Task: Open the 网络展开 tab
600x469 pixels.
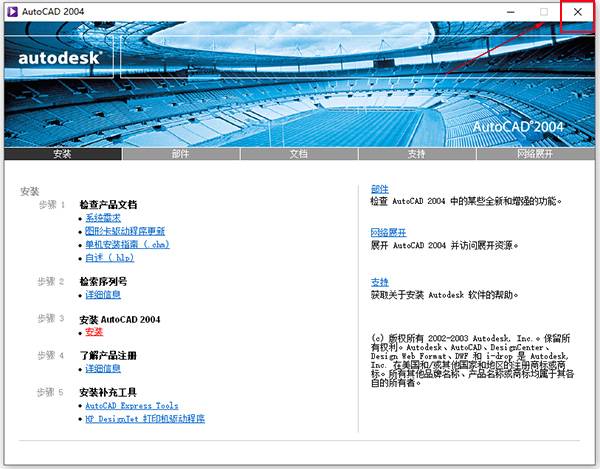Action: pyautogui.click(x=535, y=154)
